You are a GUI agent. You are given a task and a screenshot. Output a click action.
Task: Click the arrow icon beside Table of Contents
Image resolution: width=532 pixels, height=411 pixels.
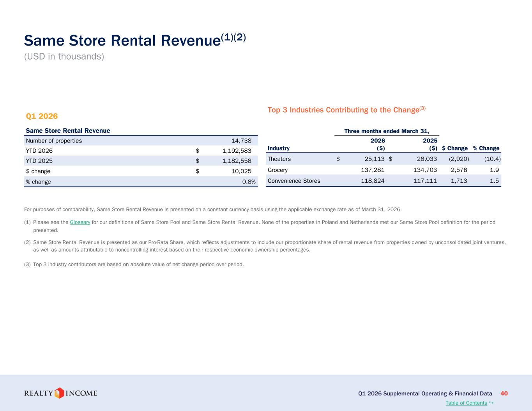click(491, 402)
